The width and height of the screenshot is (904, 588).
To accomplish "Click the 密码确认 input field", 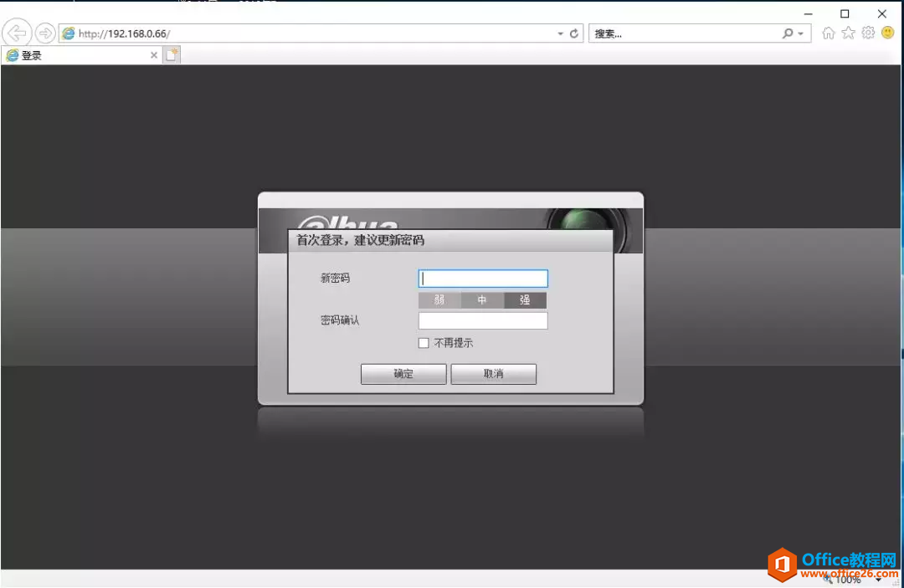I will (x=483, y=321).
